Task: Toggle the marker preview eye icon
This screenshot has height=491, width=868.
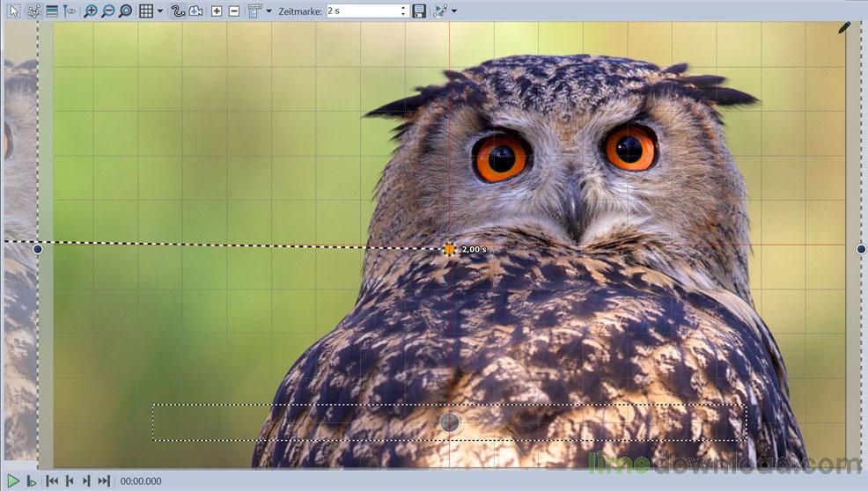Action: (70, 11)
